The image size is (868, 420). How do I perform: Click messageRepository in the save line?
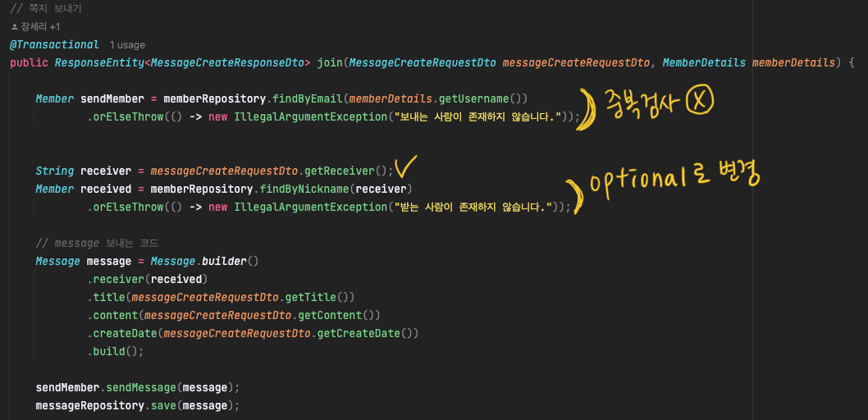pyautogui.click(x=90, y=405)
